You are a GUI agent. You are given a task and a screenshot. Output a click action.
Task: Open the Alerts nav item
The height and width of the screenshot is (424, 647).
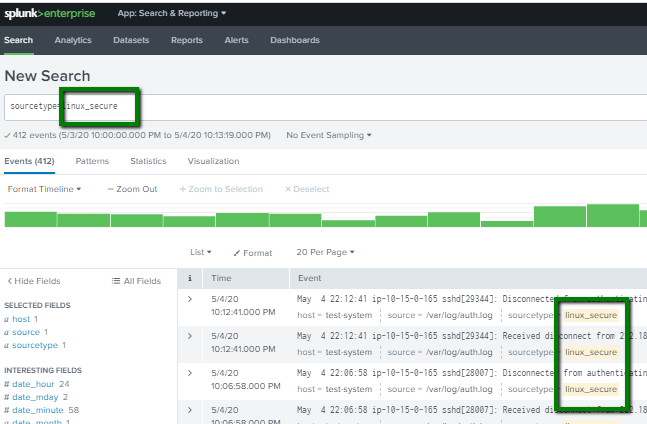(x=236, y=40)
